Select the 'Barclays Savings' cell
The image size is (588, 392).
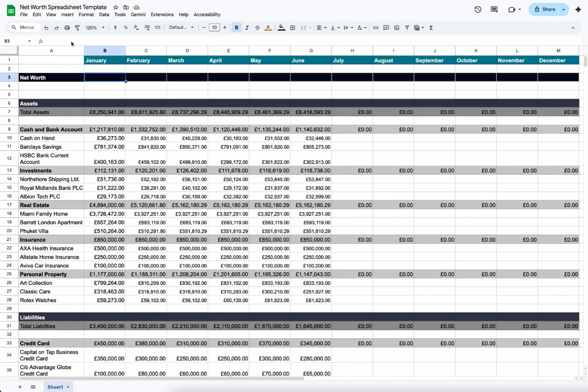click(x=51, y=147)
